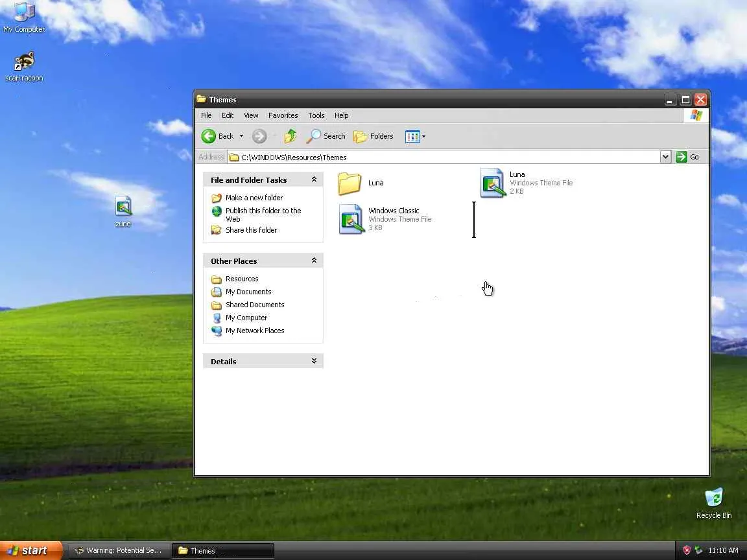Select the Recycle Bin desktop icon
Image resolution: width=747 pixels, height=560 pixels.
point(714,503)
